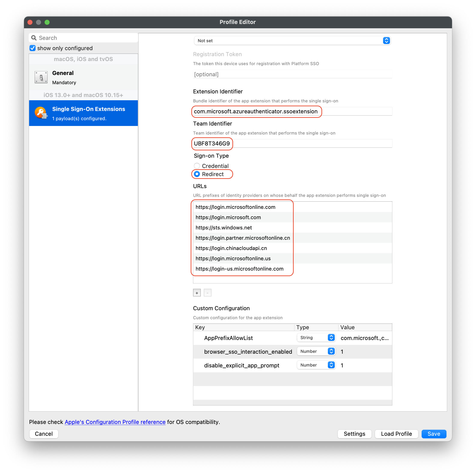Toggle the show only configured checkbox

pyautogui.click(x=33, y=48)
